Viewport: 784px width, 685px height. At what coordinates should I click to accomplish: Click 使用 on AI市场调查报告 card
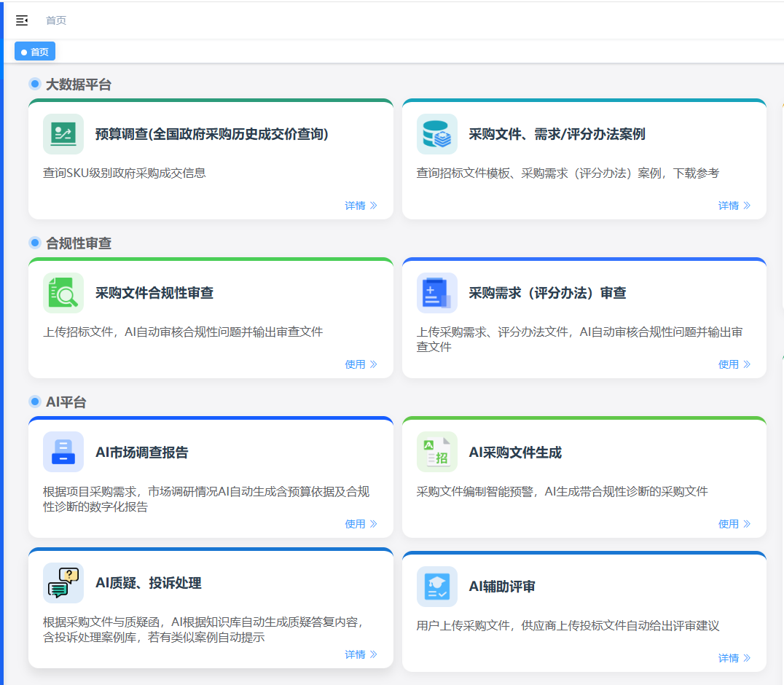point(361,524)
